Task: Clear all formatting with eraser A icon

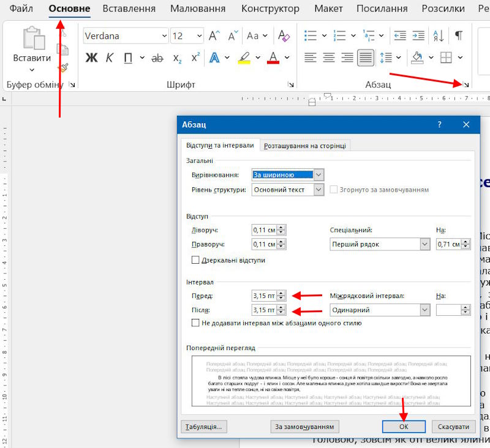Action: click(x=284, y=35)
